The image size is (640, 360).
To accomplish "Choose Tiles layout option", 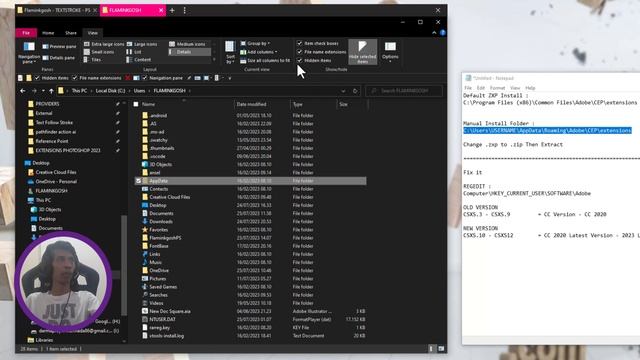I will click(93, 60).
